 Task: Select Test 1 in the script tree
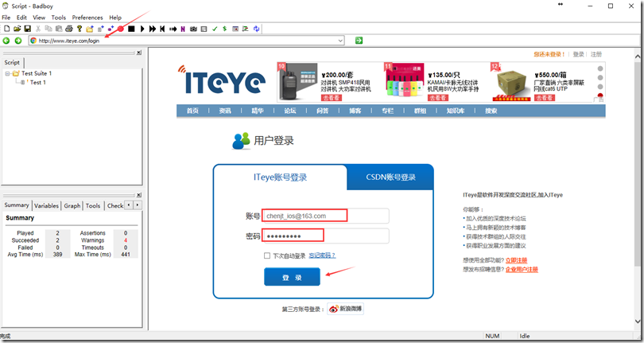38,82
